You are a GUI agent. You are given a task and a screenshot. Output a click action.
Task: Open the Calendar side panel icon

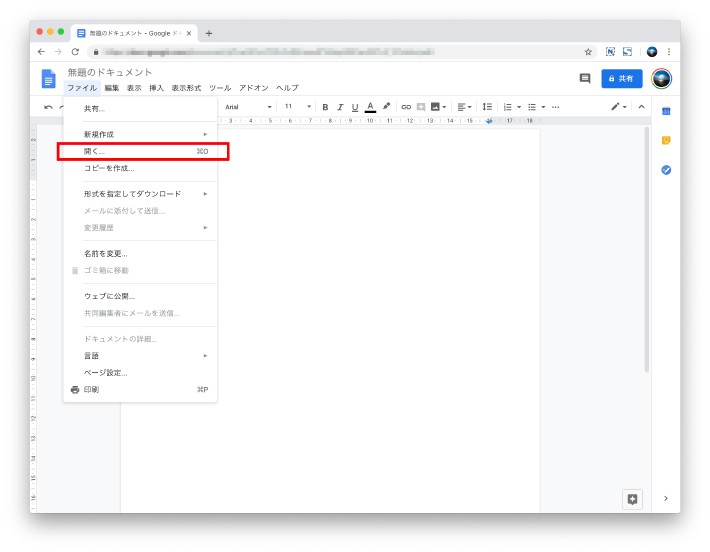(x=666, y=111)
